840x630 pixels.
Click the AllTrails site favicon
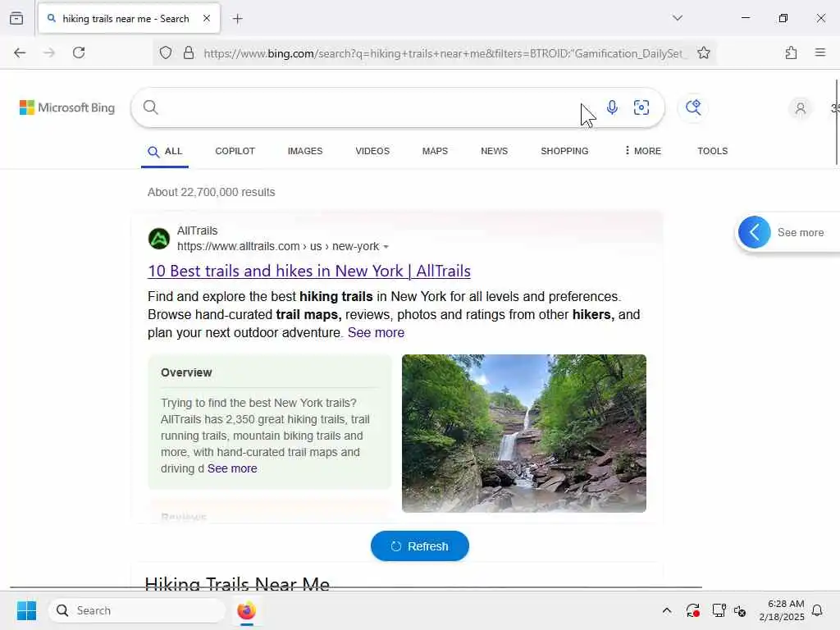pos(159,239)
